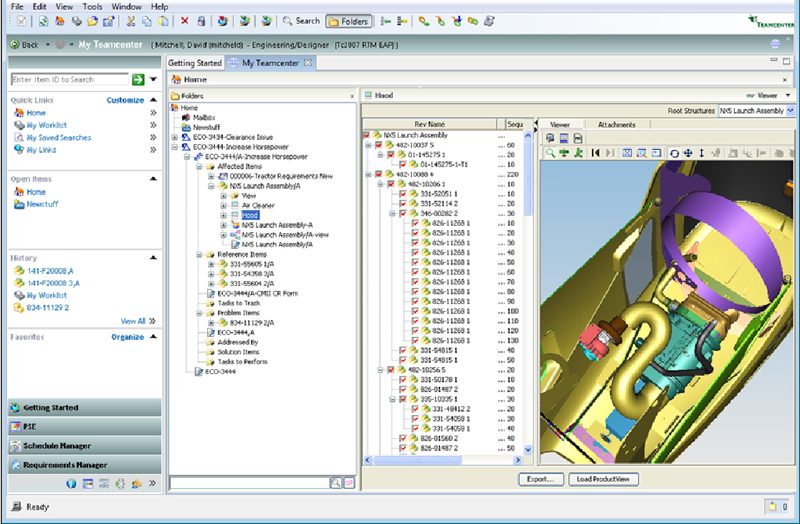Click the Export... button
This screenshot has height=524, width=800.
coord(541,479)
